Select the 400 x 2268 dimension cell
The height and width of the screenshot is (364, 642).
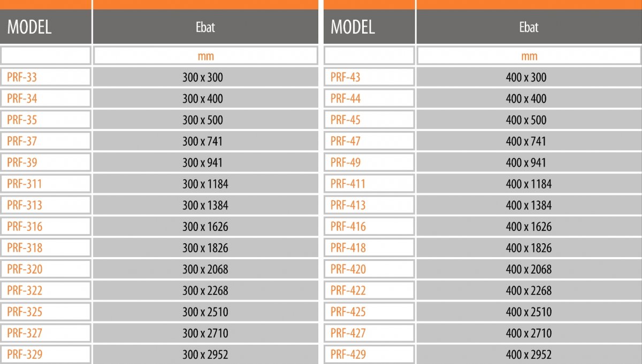click(x=529, y=290)
